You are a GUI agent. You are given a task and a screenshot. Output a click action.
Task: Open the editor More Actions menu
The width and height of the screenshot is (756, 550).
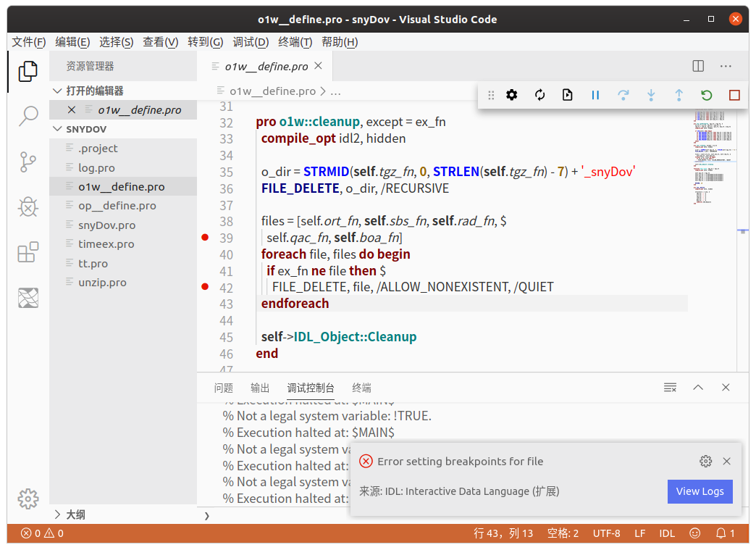pos(726,66)
